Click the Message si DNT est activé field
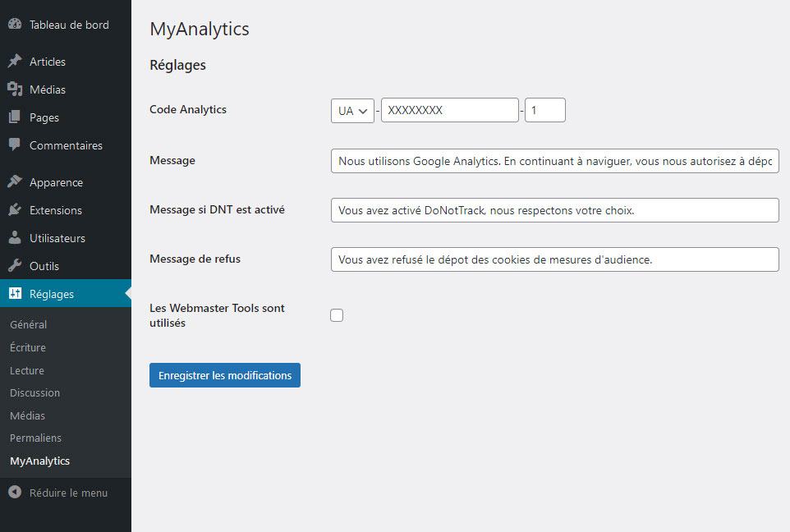The image size is (790, 532). click(x=554, y=210)
